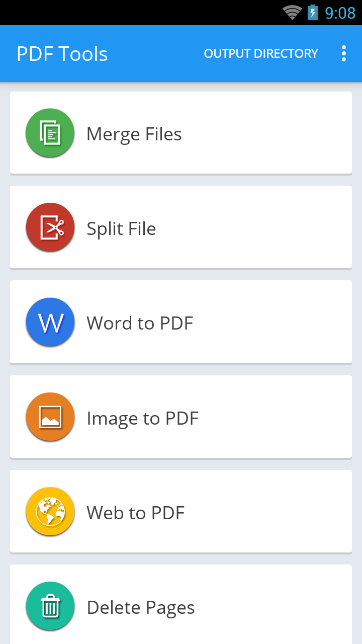Viewport: 362px width, 644px height.
Task: Select the Split File text label
Action: coord(121,229)
